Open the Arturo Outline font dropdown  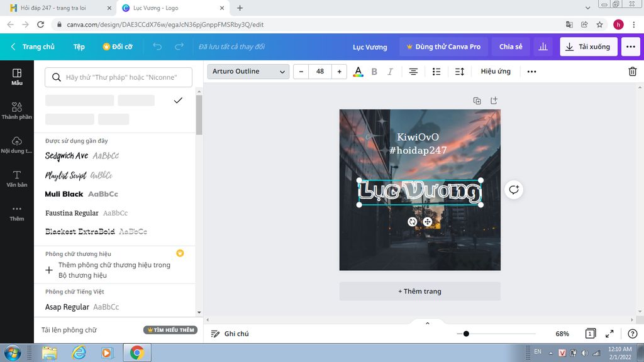pos(248,72)
